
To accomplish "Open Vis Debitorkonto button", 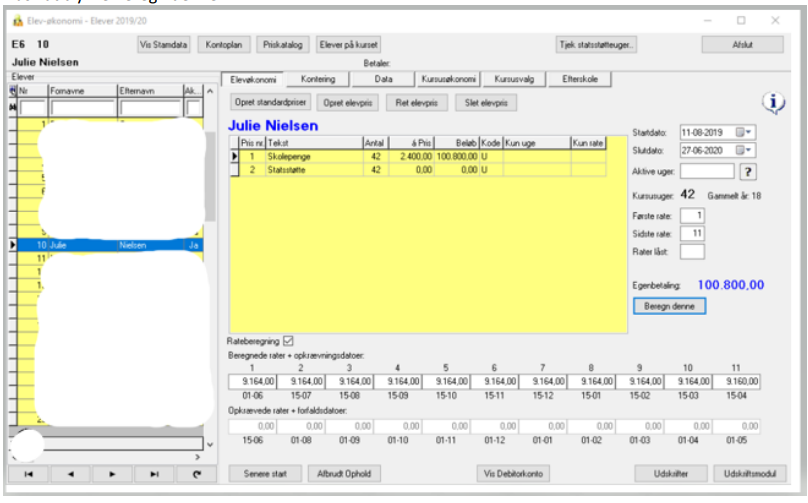I will click(x=513, y=474).
